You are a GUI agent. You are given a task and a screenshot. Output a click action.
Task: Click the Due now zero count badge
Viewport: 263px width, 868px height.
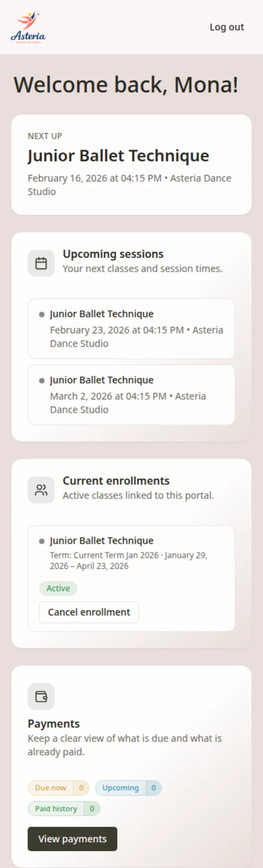tap(81, 788)
